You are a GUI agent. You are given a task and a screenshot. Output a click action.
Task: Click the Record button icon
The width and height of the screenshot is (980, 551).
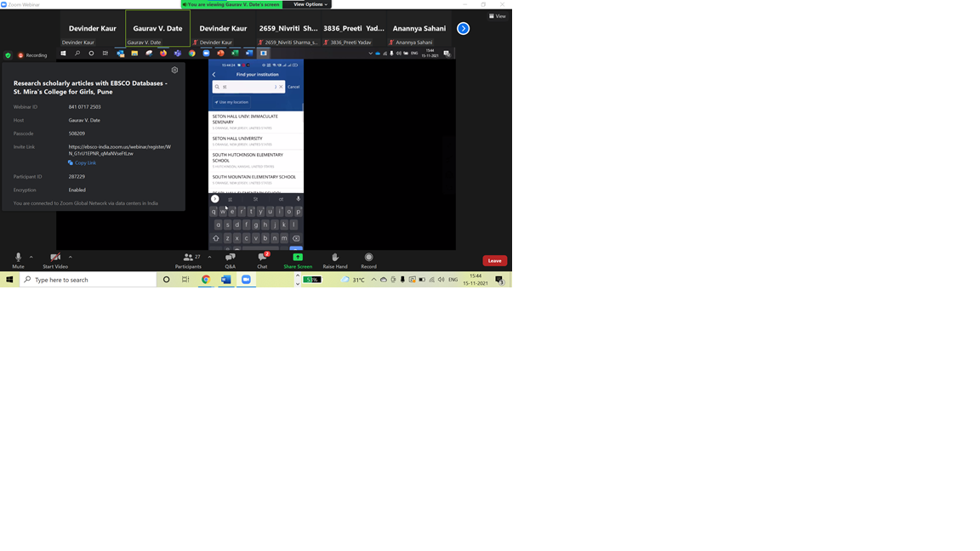368,257
